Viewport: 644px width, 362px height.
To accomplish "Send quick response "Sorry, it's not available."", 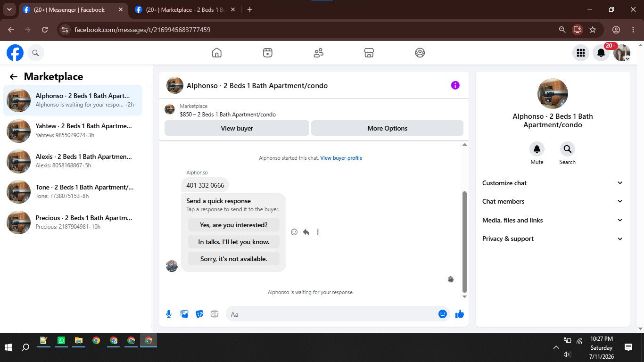I will [x=234, y=259].
